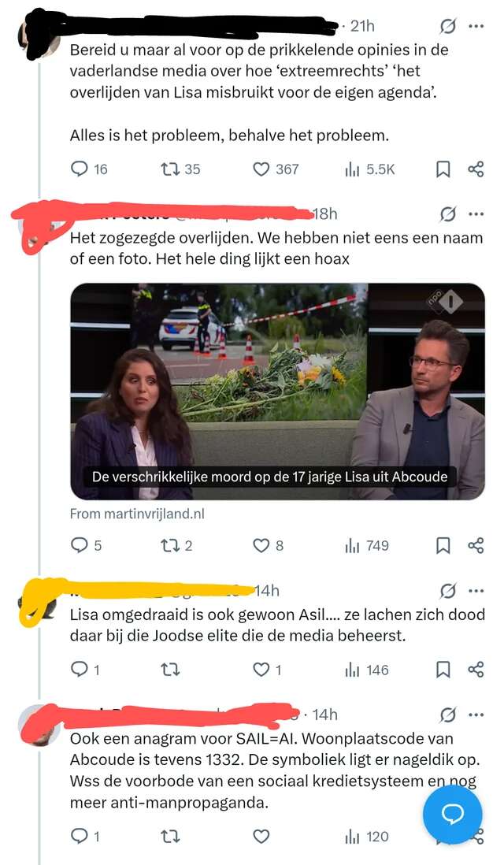View analytics showing 120 views
This screenshot has height=865, width=504.
367,837
